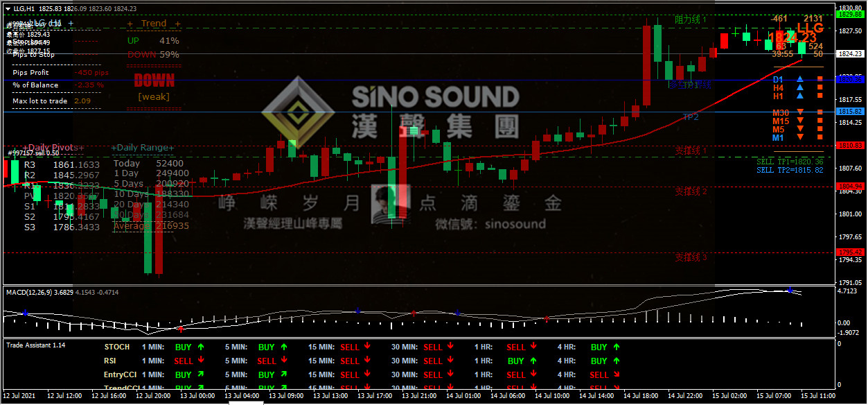Click the RSI 1 MIN red down arrow
The width and height of the screenshot is (868, 405).
pos(201,361)
